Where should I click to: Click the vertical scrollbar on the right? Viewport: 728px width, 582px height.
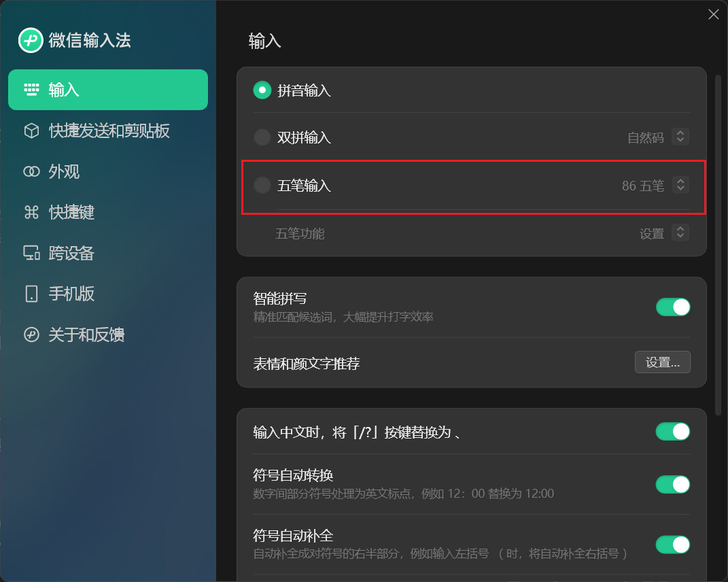[718, 245]
